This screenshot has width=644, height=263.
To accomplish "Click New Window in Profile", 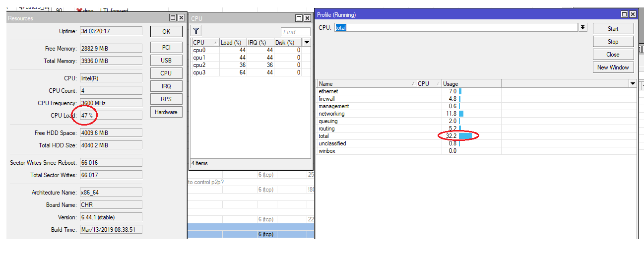I will (x=613, y=67).
